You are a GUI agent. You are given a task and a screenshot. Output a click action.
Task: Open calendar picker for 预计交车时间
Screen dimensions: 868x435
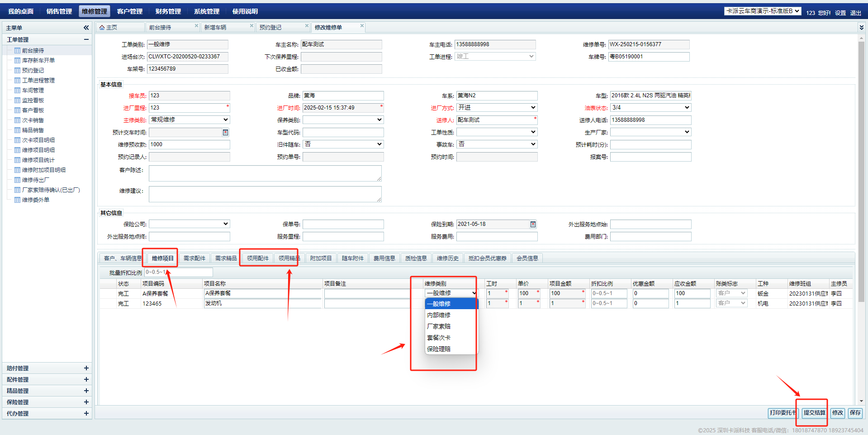pos(225,132)
